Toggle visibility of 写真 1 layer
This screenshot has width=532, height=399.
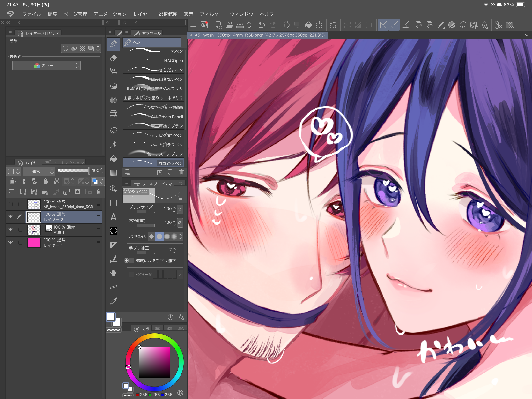coord(10,229)
